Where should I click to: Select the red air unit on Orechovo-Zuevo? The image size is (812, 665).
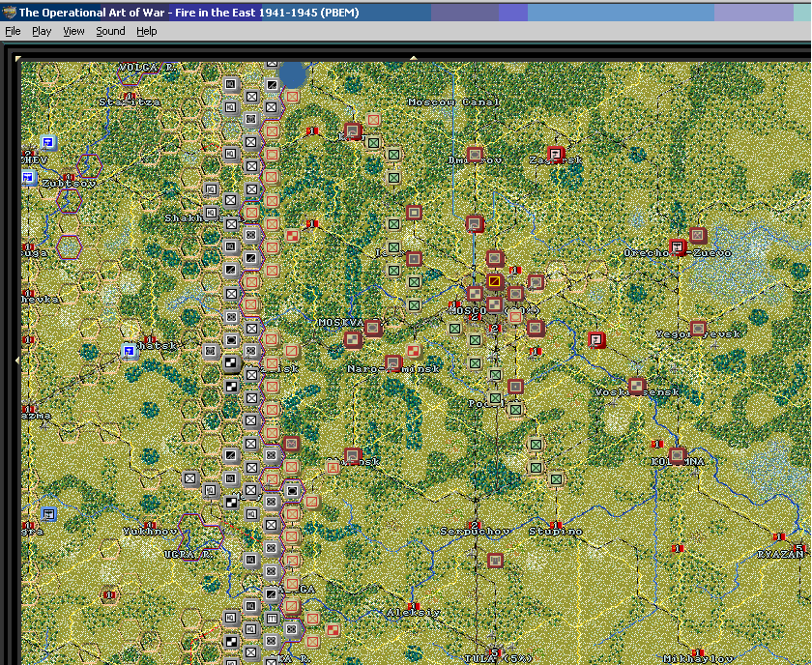[x=678, y=246]
